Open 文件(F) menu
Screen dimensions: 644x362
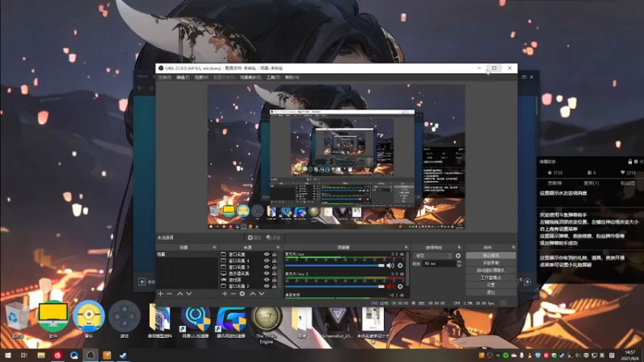[x=164, y=77]
